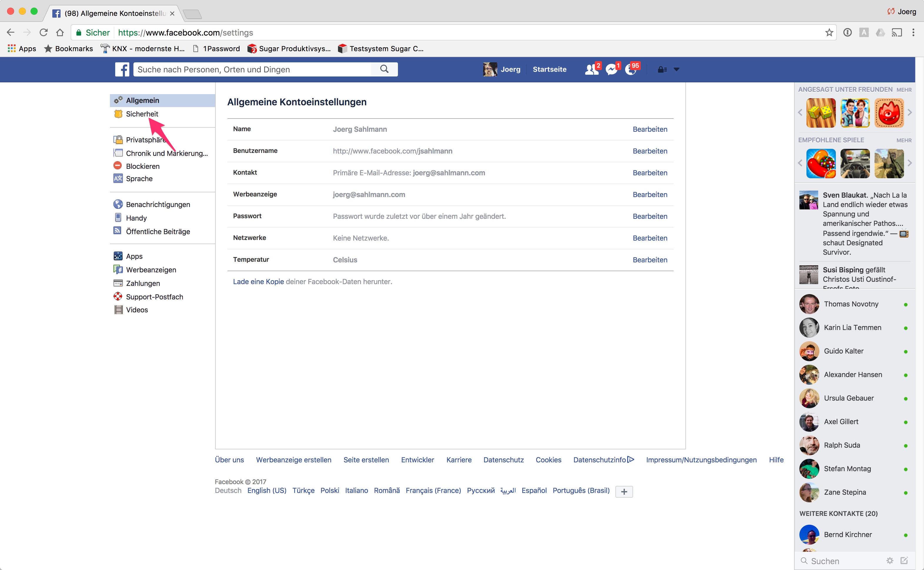Open notifications globe icon
This screenshot has height=570, width=924.
point(631,69)
